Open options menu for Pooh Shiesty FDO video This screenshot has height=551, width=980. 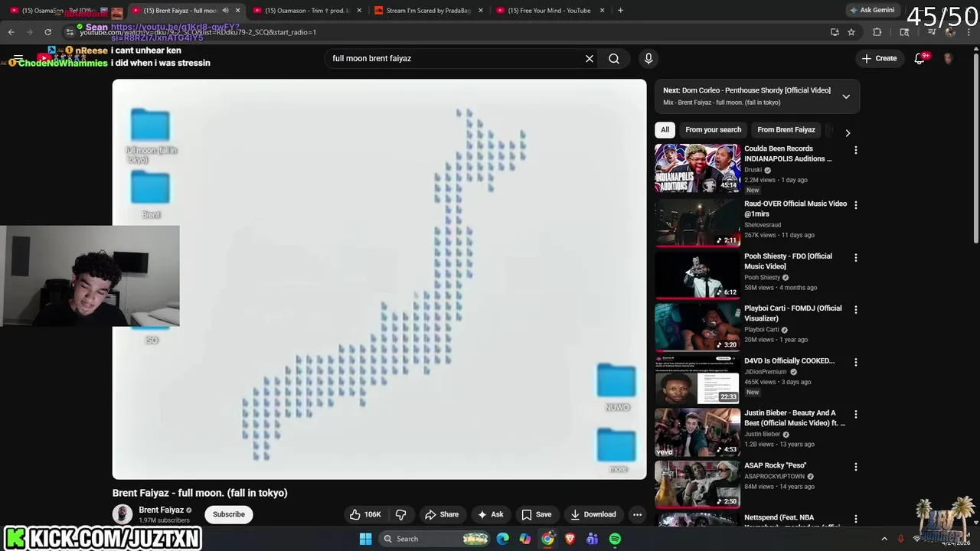[x=856, y=258]
